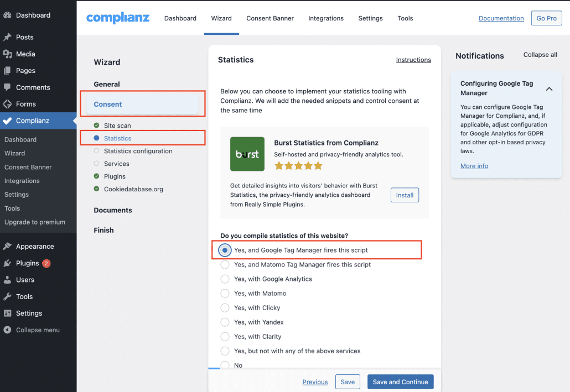Image resolution: width=570 pixels, height=392 pixels.
Task: Click the Plugins update count badge
Action: point(46,263)
